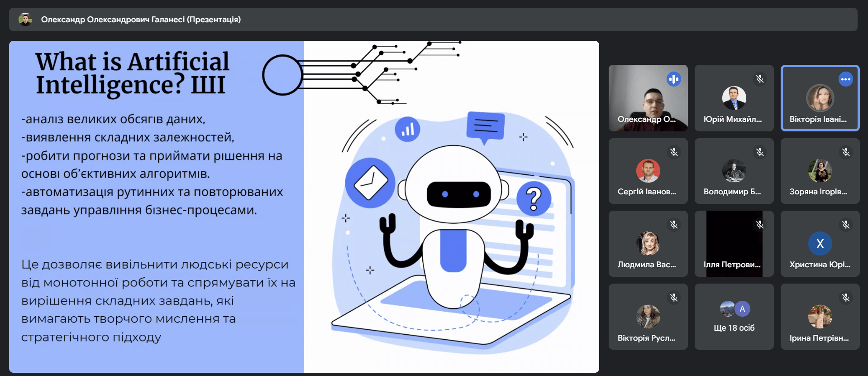The width and height of the screenshot is (868, 376).
Task: Click muted mic icon on Зоряна Ігорів... tile
Action: (846, 152)
